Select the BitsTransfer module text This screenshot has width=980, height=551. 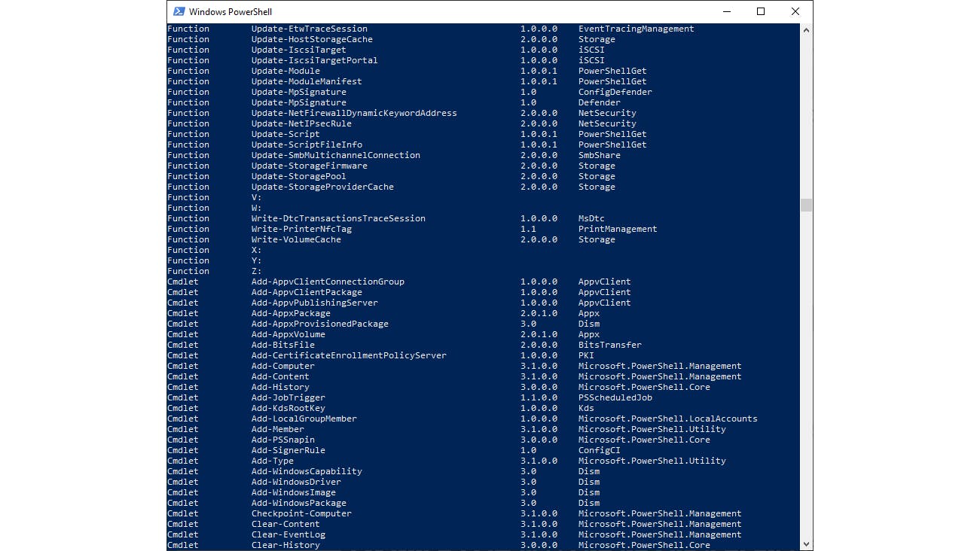click(x=609, y=345)
